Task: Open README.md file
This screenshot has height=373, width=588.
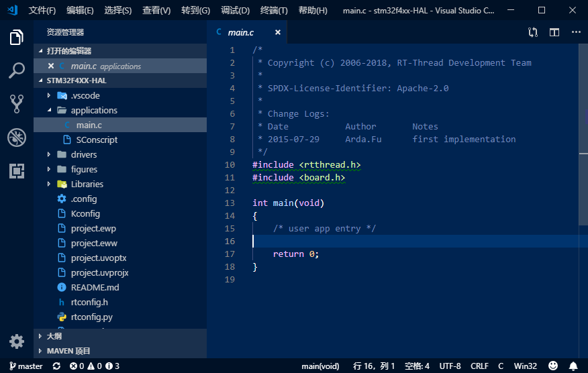Action: tap(120, 288)
